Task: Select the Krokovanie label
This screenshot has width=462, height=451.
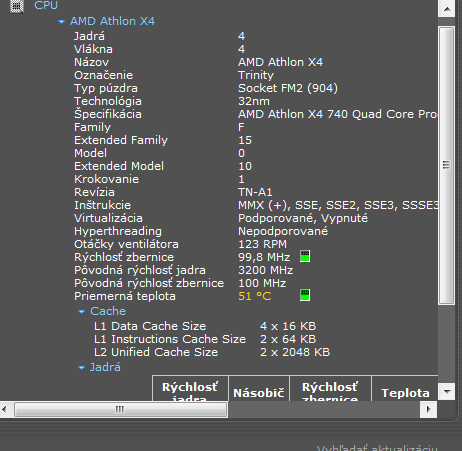Action: (106, 179)
